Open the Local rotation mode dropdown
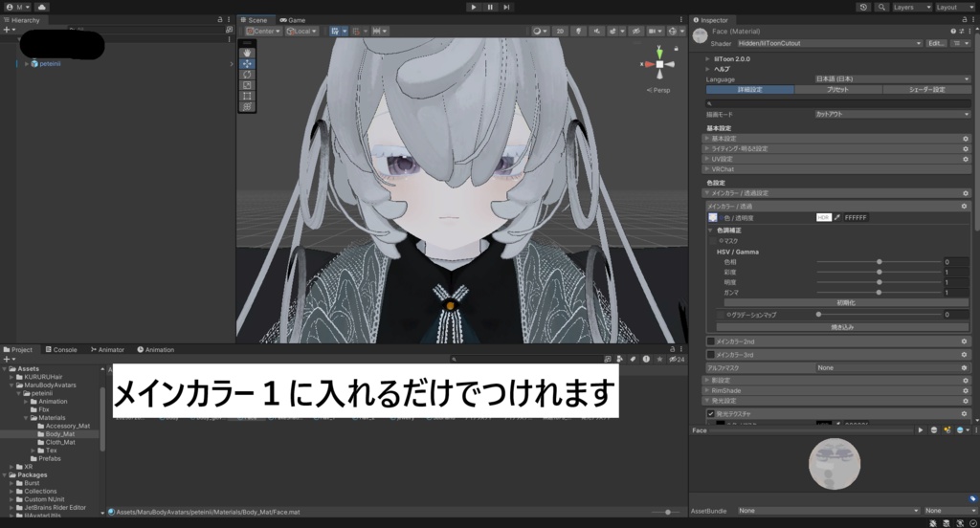This screenshot has width=980, height=528. (301, 32)
